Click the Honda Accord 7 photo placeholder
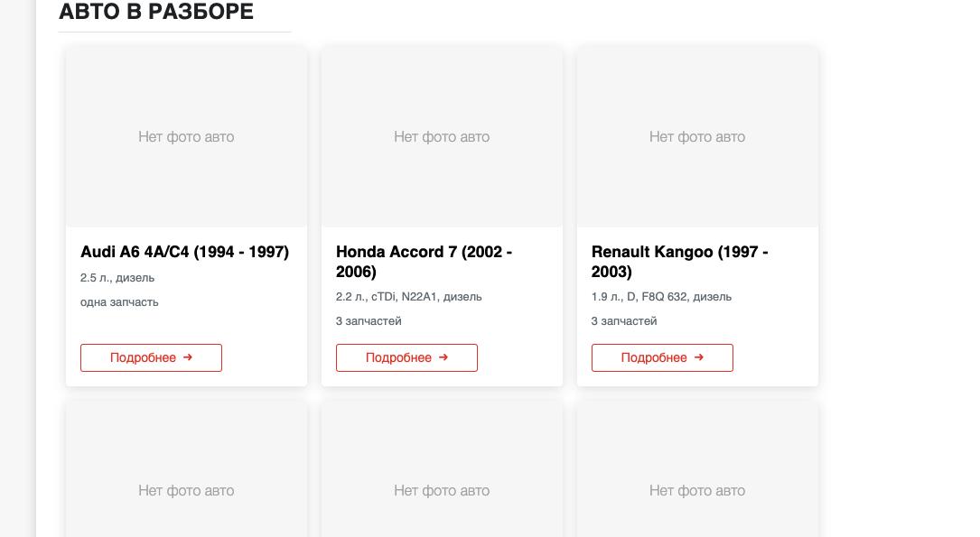 (x=442, y=137)
